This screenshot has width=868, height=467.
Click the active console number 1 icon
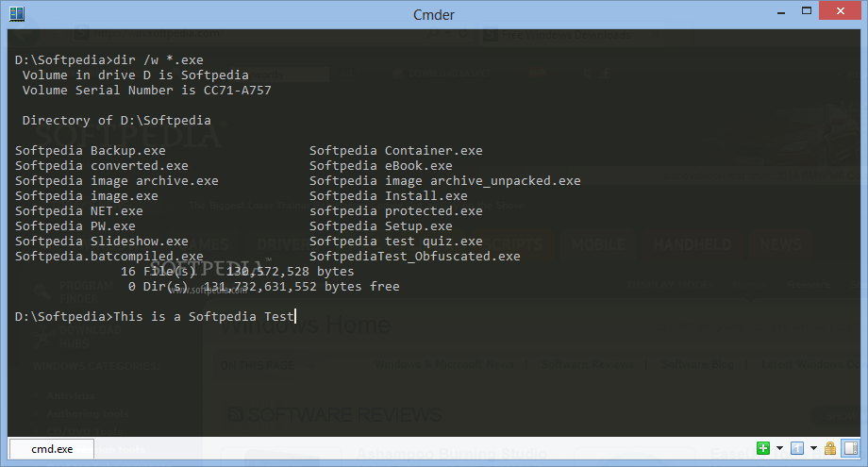coord(797,448)
